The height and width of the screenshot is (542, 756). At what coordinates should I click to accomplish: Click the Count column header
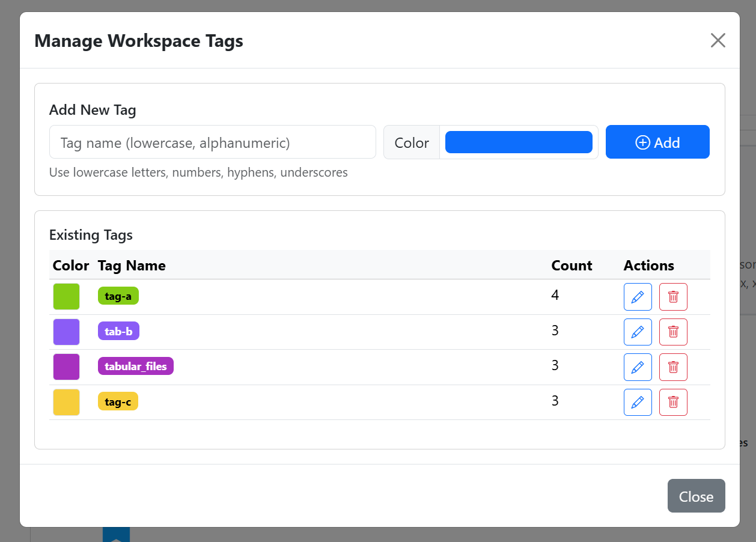pyautogui.click(x=572, y=265)
